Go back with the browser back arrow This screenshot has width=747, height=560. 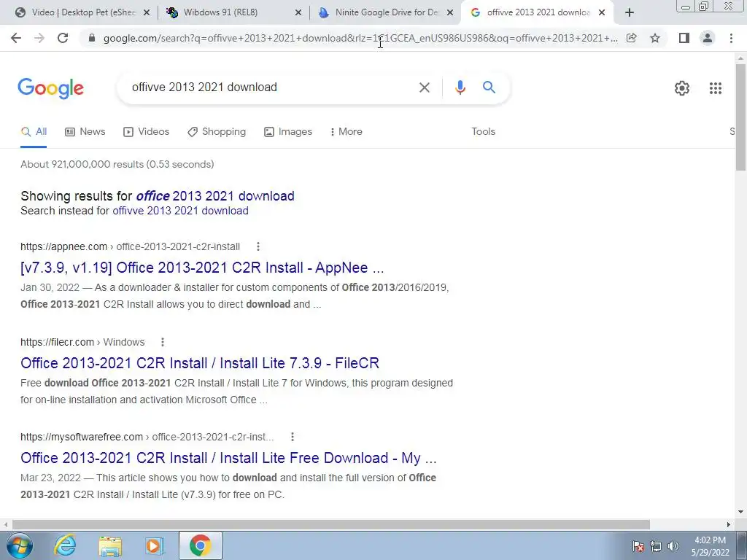pos(16,38)
